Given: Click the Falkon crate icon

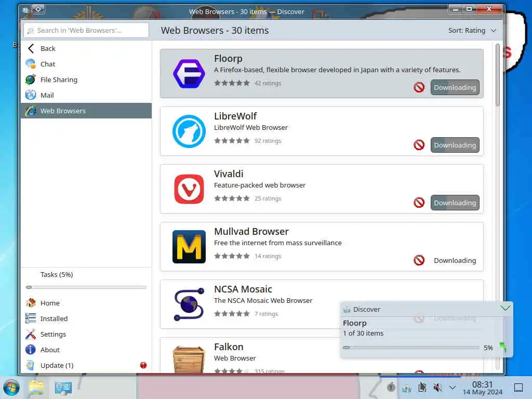Looking at the screenshot, I should pos(189,360).
